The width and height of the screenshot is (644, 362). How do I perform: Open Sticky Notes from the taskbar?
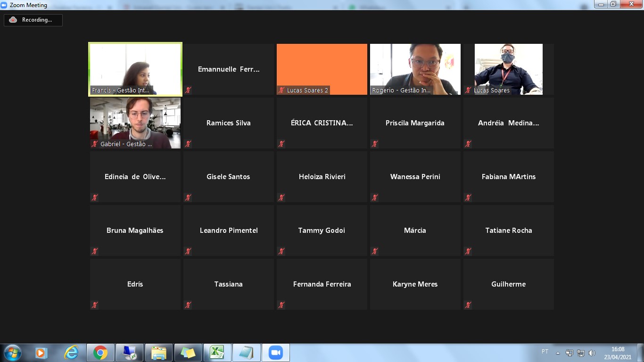(188, 353)
